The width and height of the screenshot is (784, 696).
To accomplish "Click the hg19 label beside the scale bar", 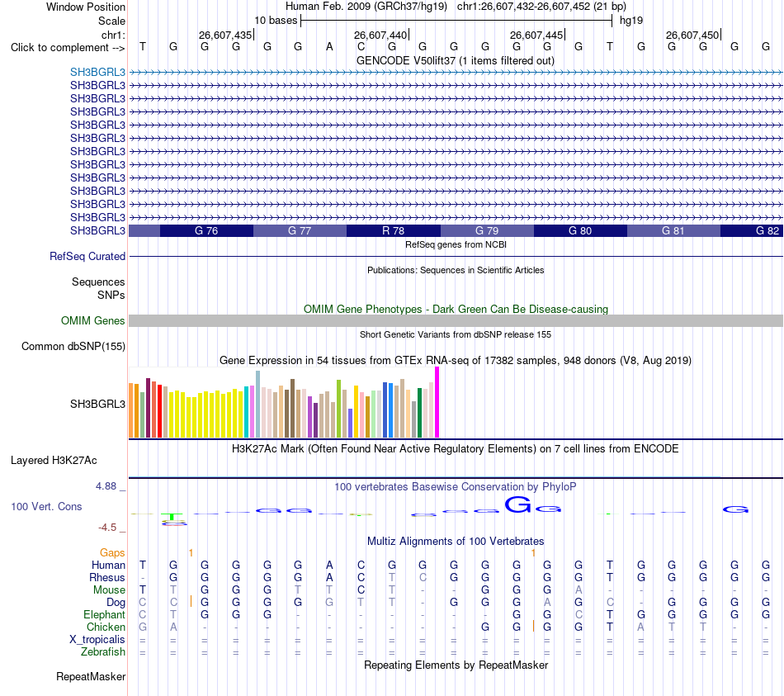I will (x=631, y=21).
